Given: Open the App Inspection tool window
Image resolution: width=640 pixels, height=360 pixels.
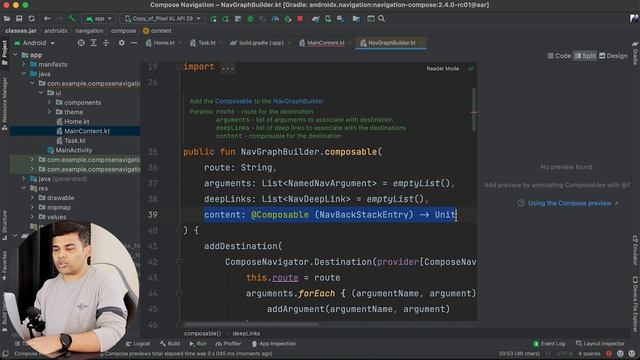Looking at the screenshot, I should [x=273, y=344].
